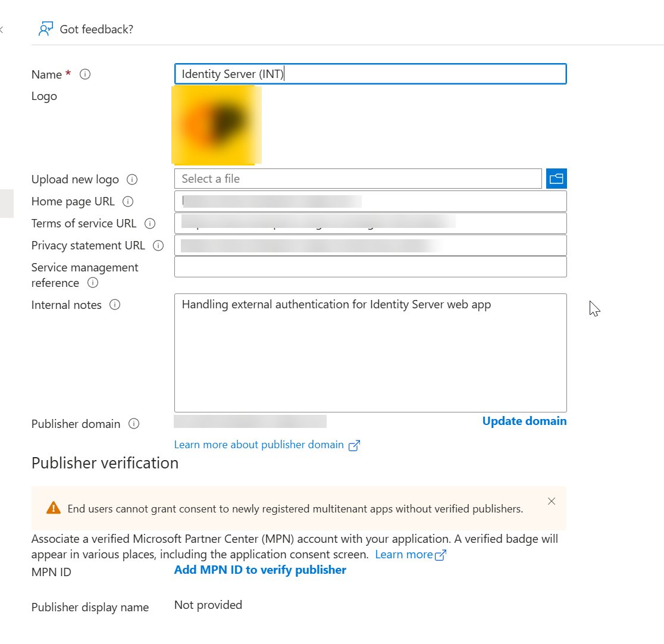Image resolution: width=664 pixels, height=644 pixels.
Task: Show info tooltip for Internal notes
Action: (x=115, y=305)
